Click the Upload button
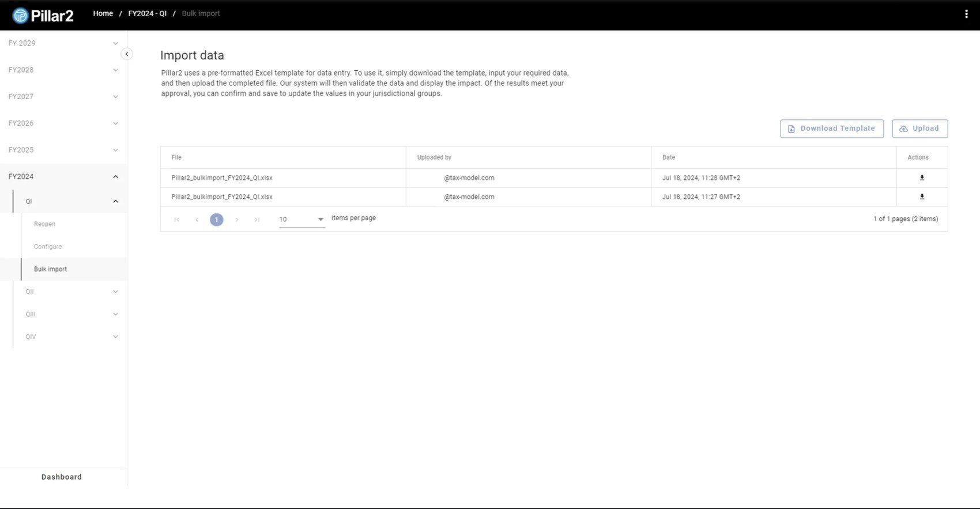980x509 pixels. pos(920,129)
